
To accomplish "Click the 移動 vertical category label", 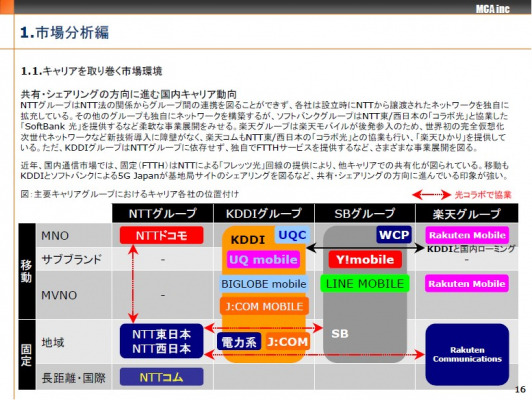I will (x=27, y=271).
